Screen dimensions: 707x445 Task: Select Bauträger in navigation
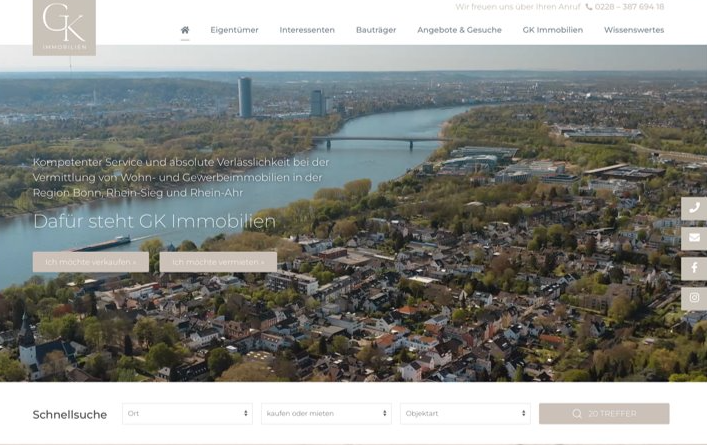376,30
